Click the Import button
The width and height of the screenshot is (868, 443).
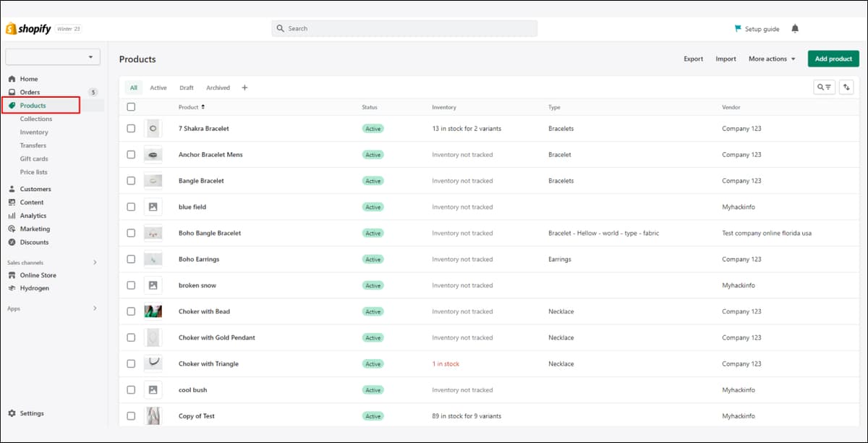coord(726,59)
